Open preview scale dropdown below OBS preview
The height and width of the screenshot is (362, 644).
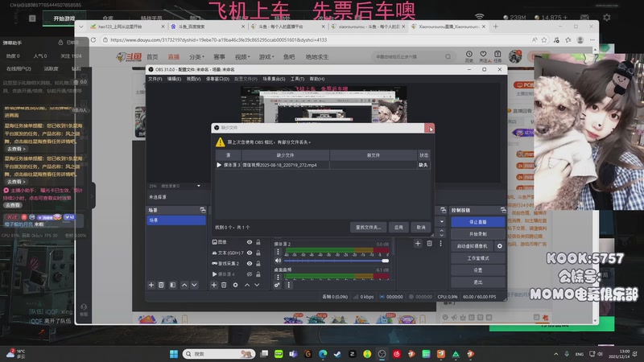click(199, 186)
